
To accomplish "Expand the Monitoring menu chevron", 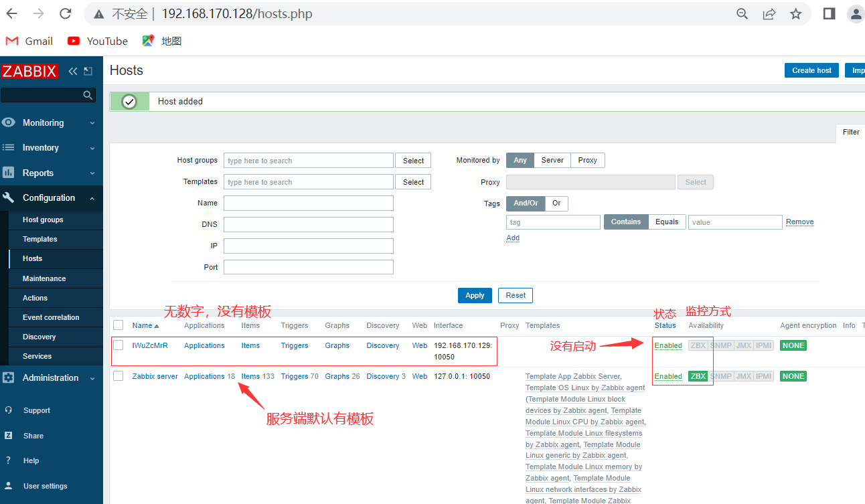I will (x=92, y=123).
